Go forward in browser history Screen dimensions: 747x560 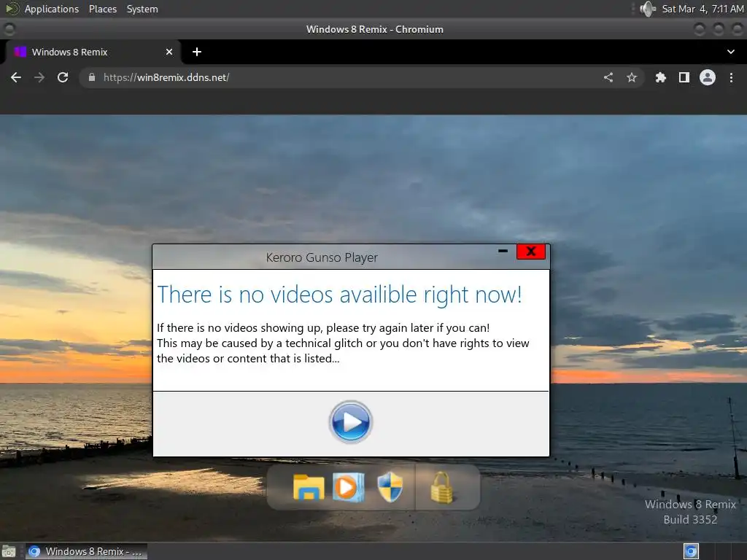(x=39, y=77)
